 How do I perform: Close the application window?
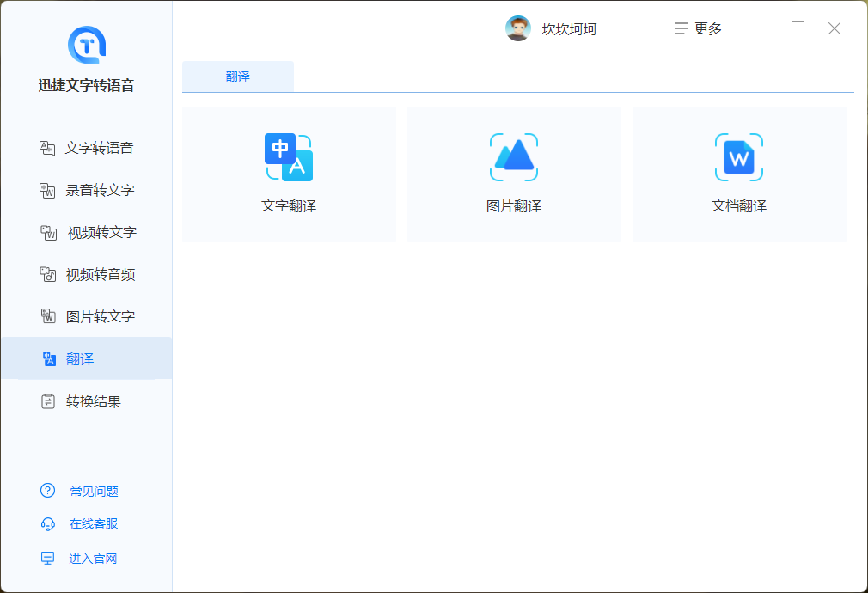point(834,28)
